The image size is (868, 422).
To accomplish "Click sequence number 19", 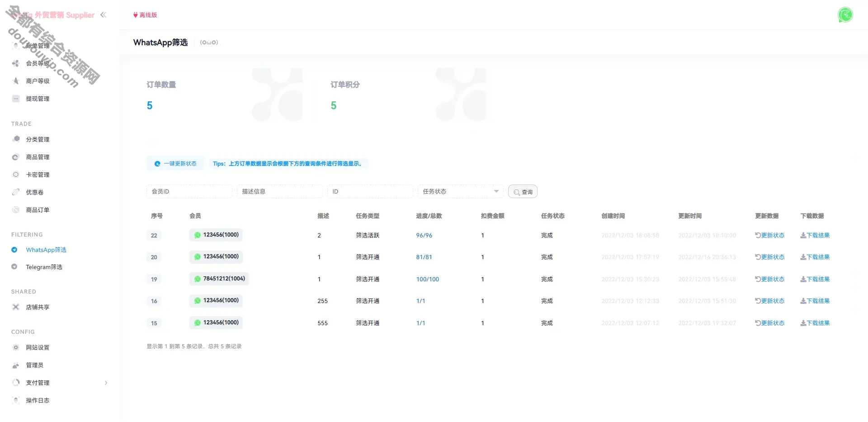I will click(x=154, y=279).
